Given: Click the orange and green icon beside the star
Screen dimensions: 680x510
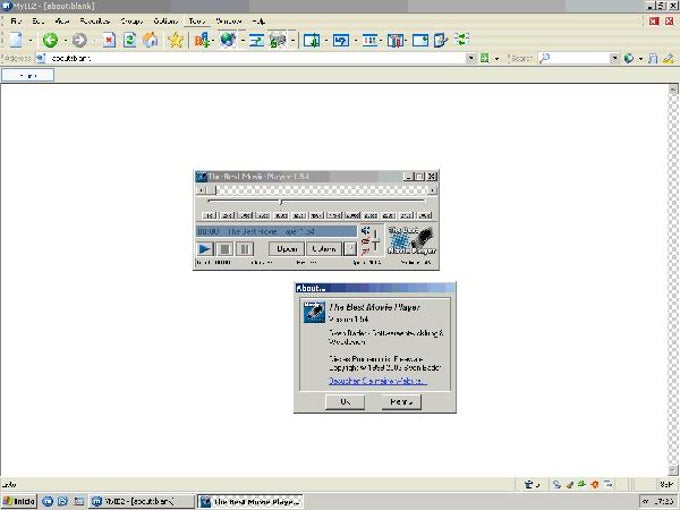Looking at the screenshot, I should click(x=202, y=40).
